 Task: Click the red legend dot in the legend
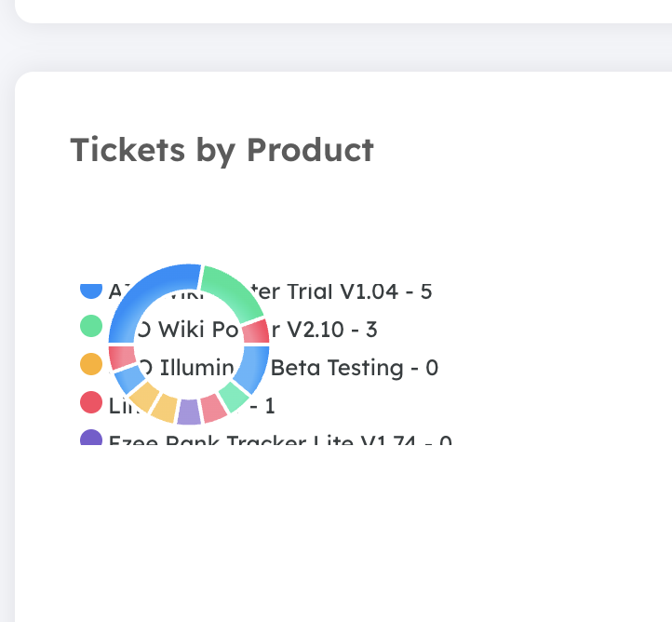pos(90,402)
